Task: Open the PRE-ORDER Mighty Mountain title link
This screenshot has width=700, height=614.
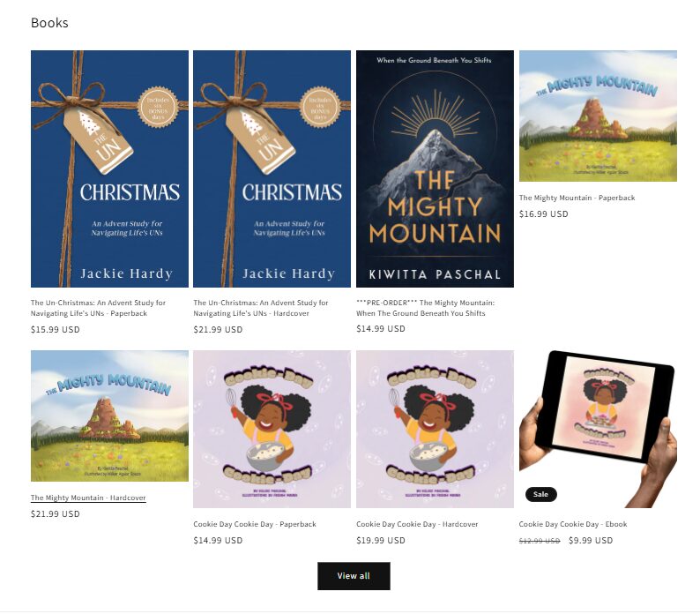Action: (426, 308)
